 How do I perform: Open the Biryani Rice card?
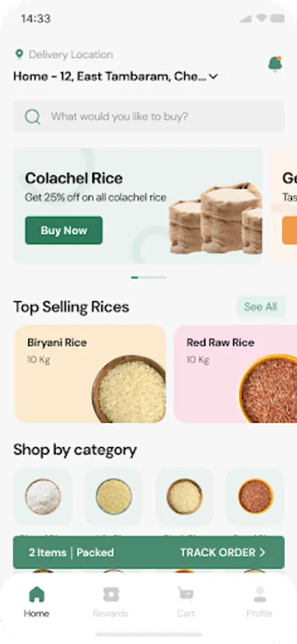point(90,374)
